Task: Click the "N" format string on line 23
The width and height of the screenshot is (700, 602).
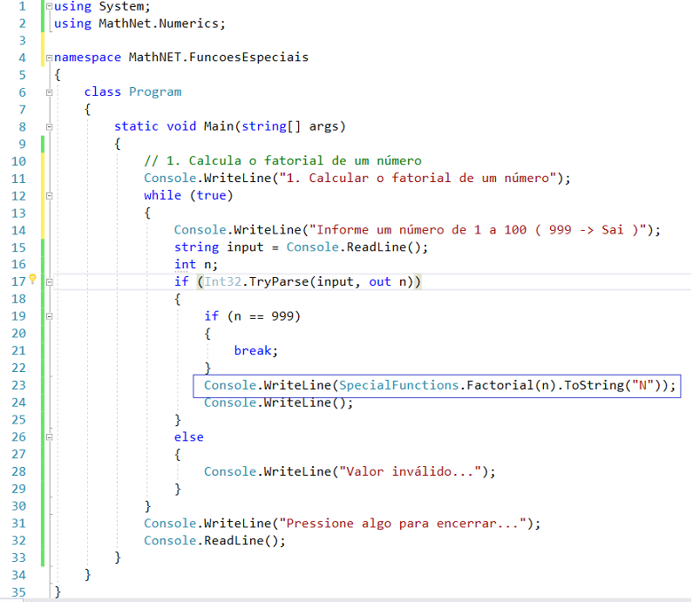Action: click(642, 385)
